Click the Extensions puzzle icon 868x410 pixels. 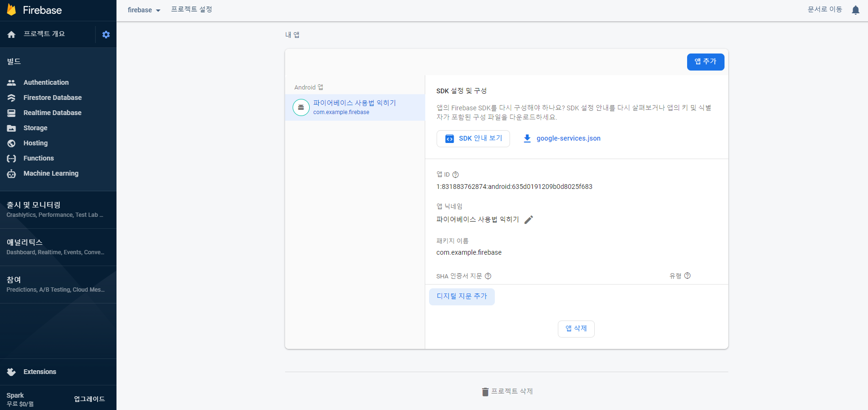11,372
